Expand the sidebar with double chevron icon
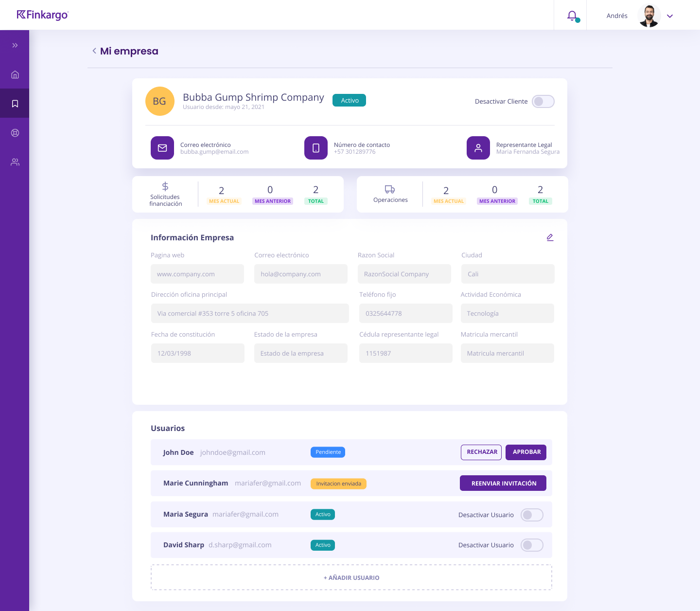Image resolution: width=700 pixels, height=611 pixels. [x=15, y=45]
